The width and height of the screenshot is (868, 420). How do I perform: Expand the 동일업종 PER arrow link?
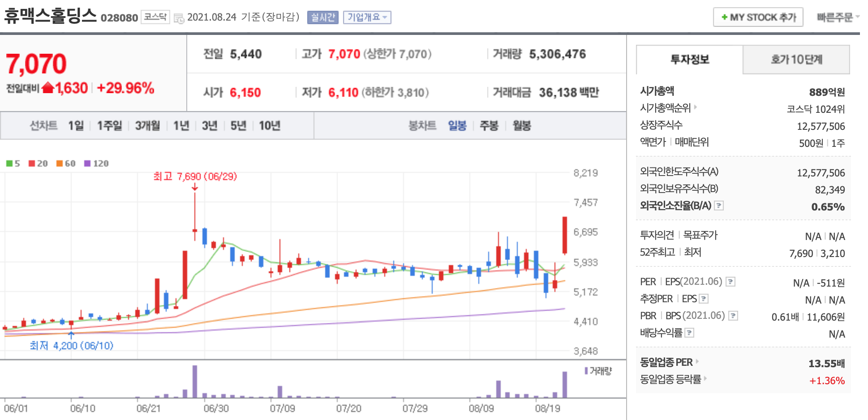[697, 361]
